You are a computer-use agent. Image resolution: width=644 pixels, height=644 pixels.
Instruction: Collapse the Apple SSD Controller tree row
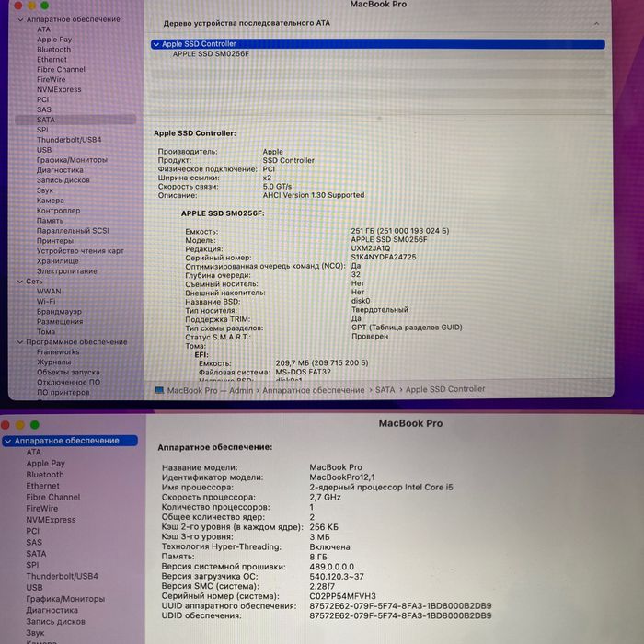click(156, 44)
